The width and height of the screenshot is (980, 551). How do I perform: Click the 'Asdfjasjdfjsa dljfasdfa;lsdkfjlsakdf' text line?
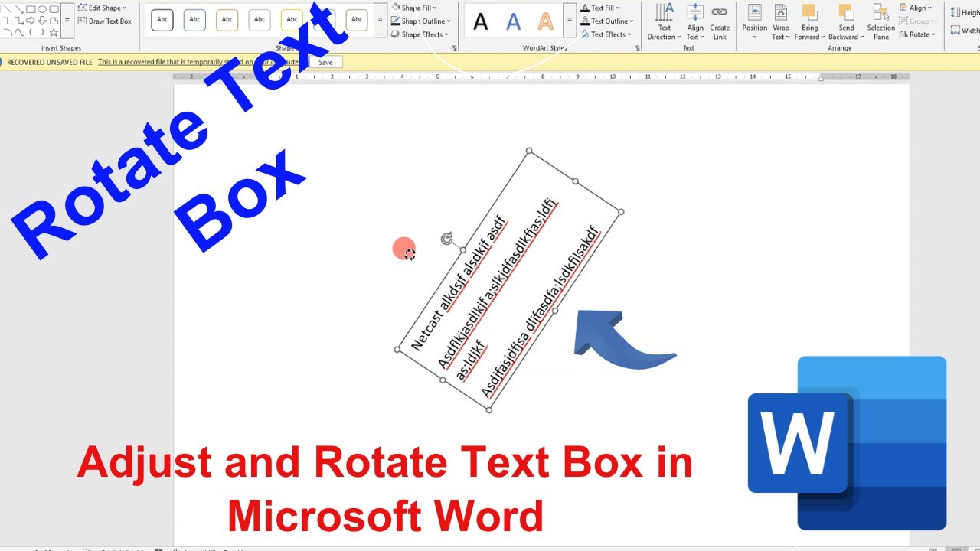pos(540,311)
